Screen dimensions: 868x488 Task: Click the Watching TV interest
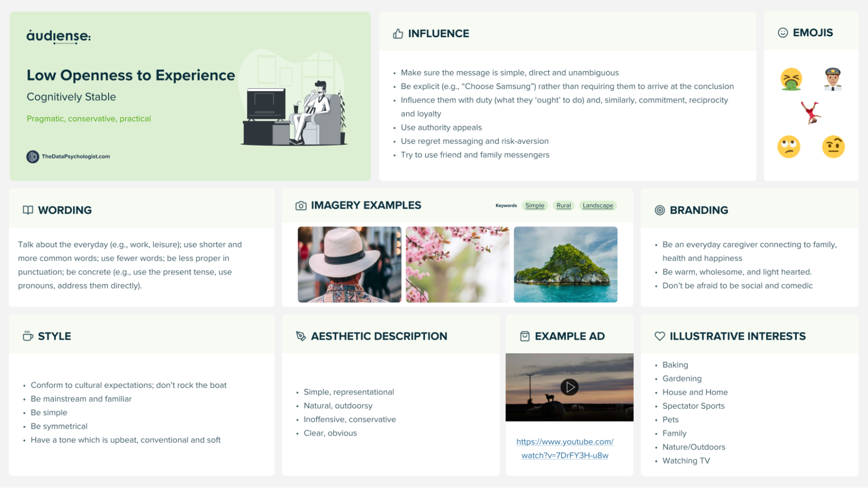coord(686,461)
